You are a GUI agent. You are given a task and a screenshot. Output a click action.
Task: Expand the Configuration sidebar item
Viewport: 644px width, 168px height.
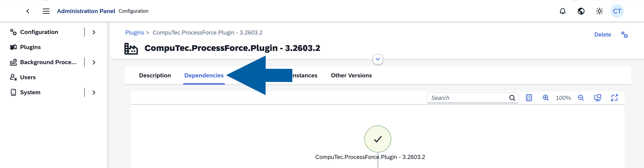(94, 32)
